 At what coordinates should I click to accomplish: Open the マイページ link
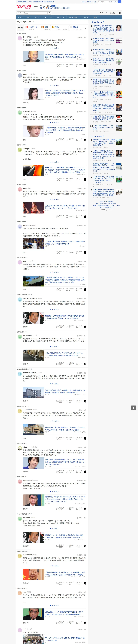[x=103, y=13]
